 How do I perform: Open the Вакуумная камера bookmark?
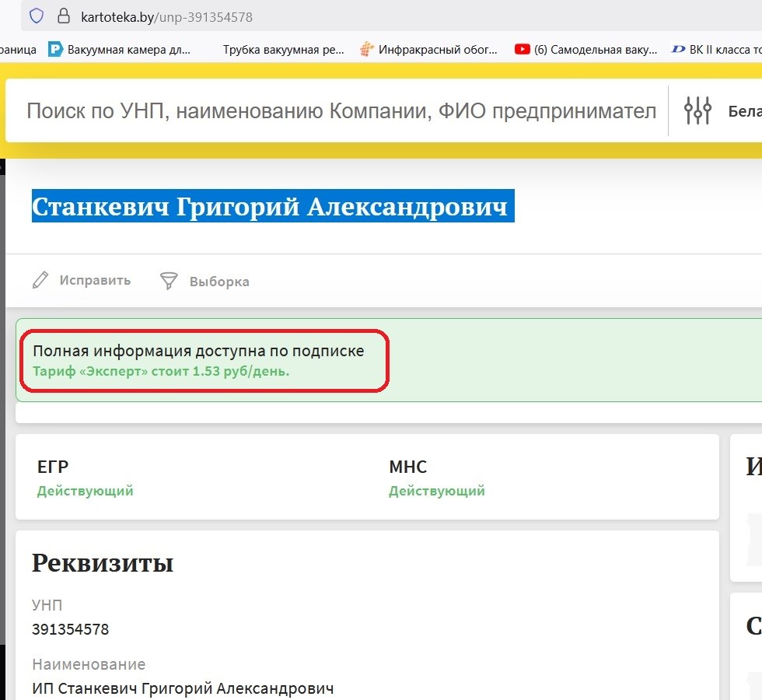pyautogui.click(x=119, y=49)
